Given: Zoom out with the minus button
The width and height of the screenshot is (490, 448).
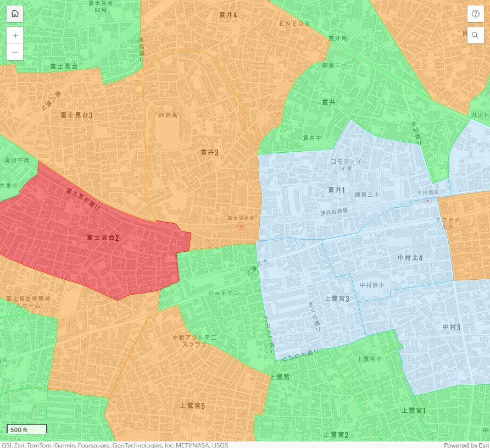Looking at the screenshot, I should coord(15,52).
